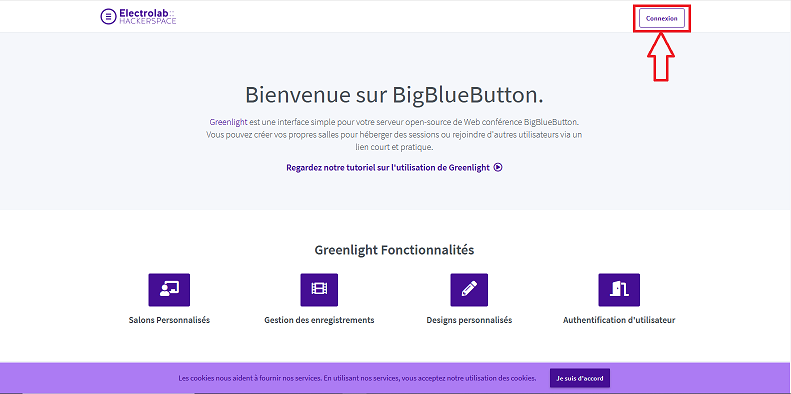
Task: Click the cookie notice text
Action: tap(357, 378)
